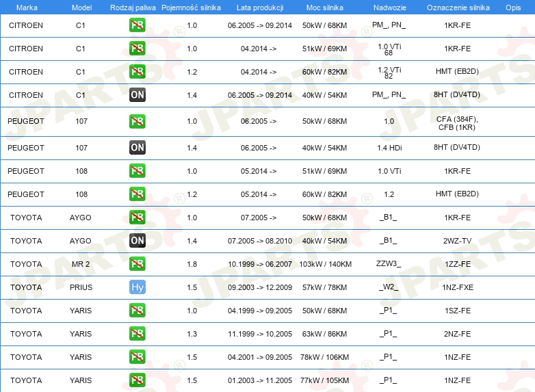Screen dimensions: 535x392
Task: Click body text 1.2 VTi 82
Action: tap(389, 73)
